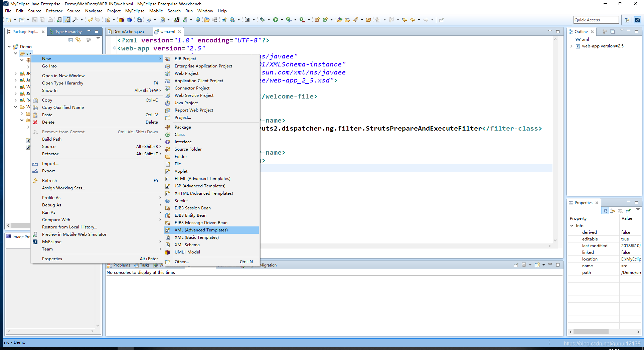Click the Save All icon in toolbar

(42, 20)
